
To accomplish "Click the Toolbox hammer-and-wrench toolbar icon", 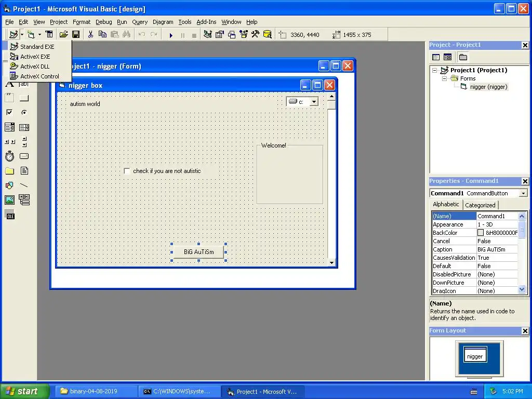I will [256, 34].
